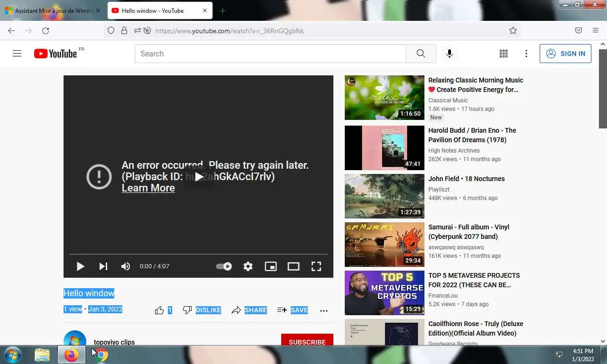Reload the current page
Image resolution: width=607 pixels, height=364 pixels.
(x=46, y=31)
